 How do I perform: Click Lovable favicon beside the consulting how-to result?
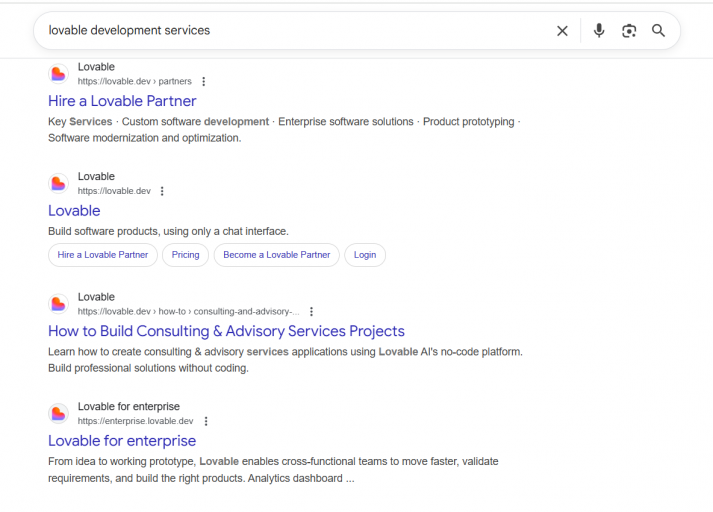(58, 304)
